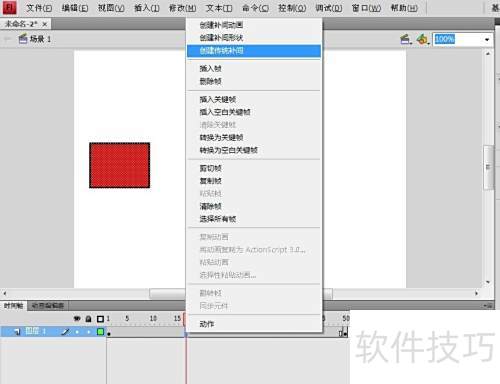Screen dimensions: 500x384
Task: Open the 帮助(H) menu
Action: [x=404, y=8]
